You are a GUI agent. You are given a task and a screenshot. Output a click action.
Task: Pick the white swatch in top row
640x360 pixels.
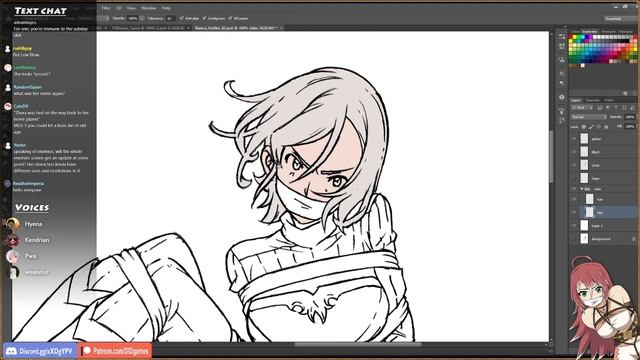click(x=595, y=37)
